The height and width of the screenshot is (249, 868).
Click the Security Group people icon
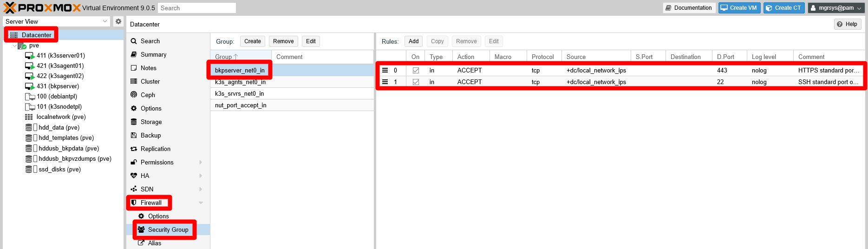(141, 229)
